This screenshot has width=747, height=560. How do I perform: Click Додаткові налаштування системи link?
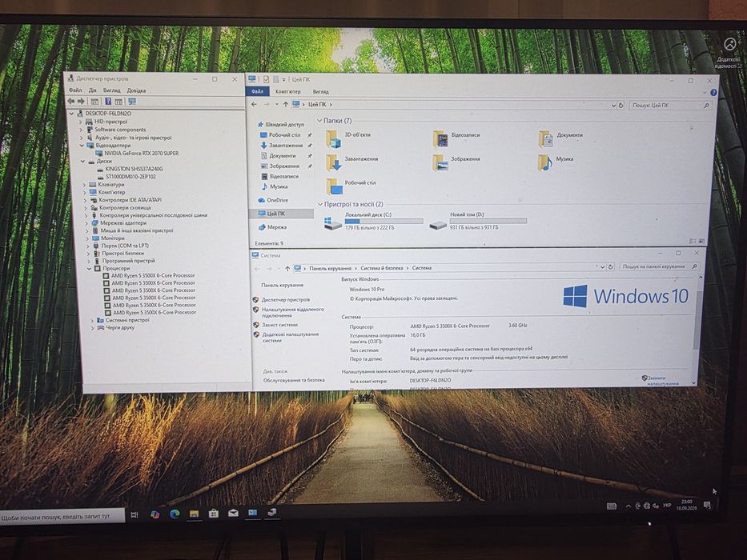click(x=290, y=337)
